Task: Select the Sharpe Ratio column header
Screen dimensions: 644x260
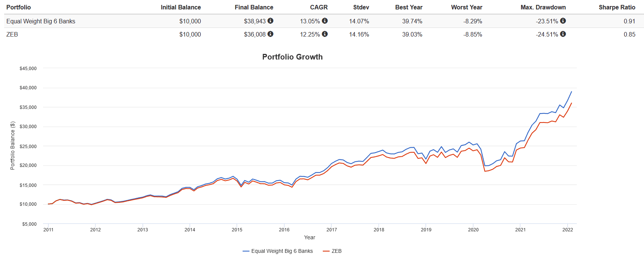Action: click(617, 7)
